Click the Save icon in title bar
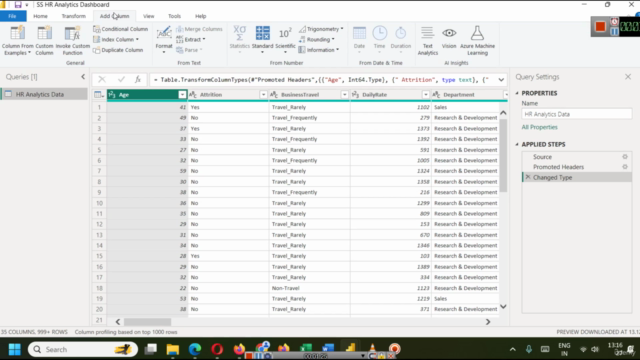 (x=18, y=4)
